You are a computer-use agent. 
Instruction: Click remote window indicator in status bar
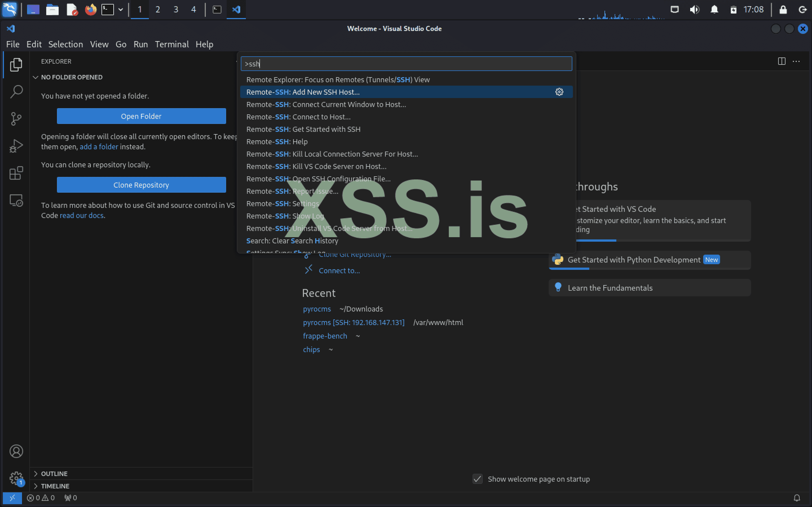(x=12, y=498)
